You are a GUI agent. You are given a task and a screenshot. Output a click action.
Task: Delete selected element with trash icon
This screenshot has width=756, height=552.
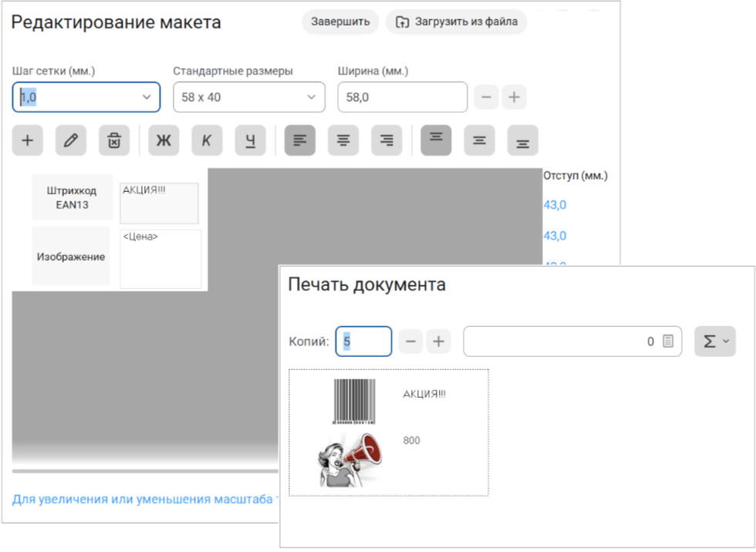114,140
